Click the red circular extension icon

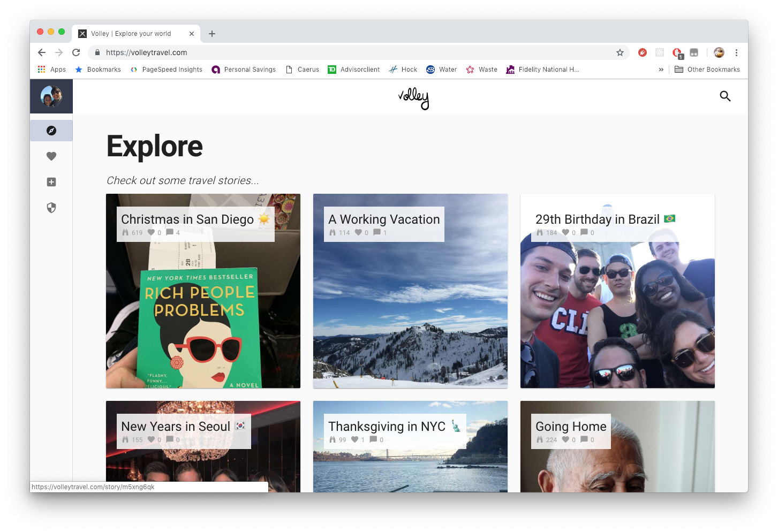click(x=643, y=52)
